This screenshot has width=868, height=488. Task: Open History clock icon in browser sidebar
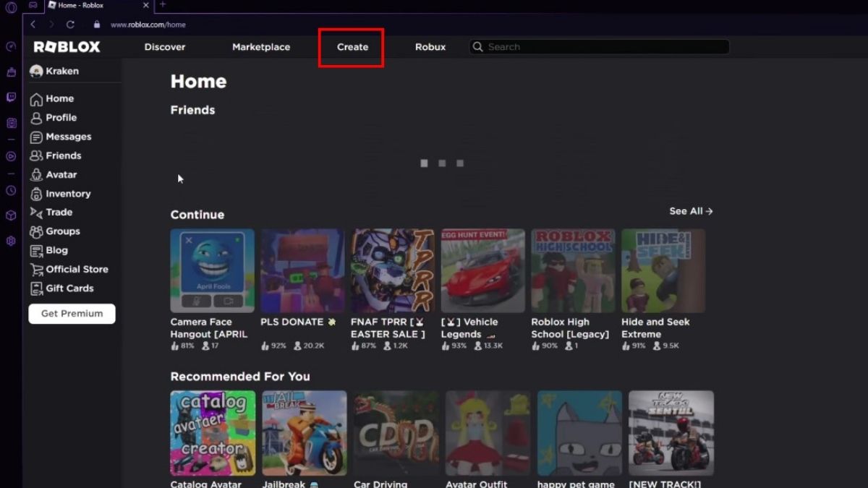[11, 191]
